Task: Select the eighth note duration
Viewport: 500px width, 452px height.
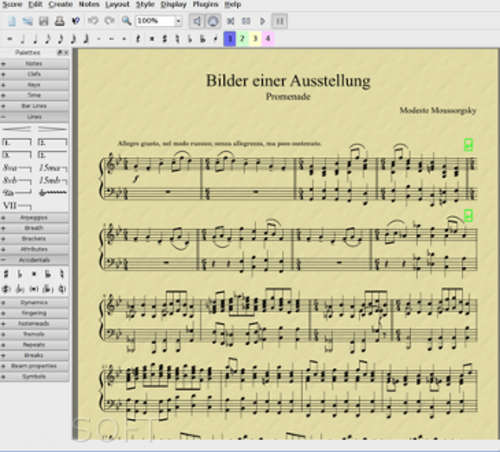Action: (48, 39)
